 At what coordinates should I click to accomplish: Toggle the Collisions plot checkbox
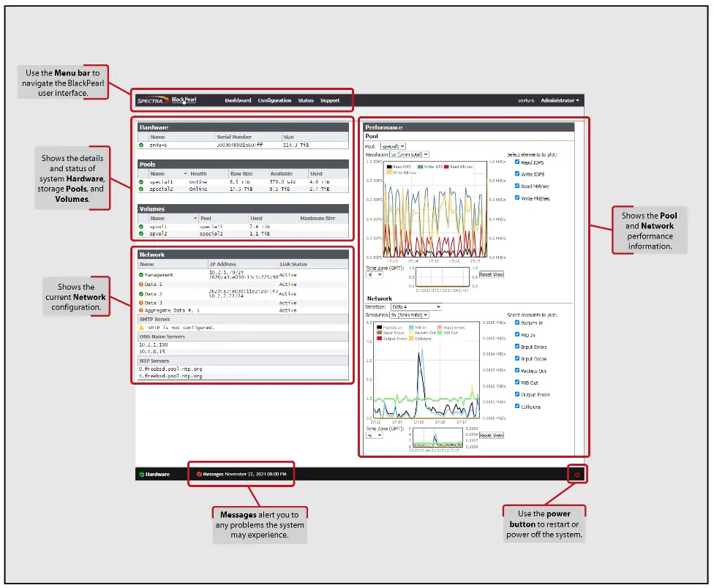coord(516,407)
